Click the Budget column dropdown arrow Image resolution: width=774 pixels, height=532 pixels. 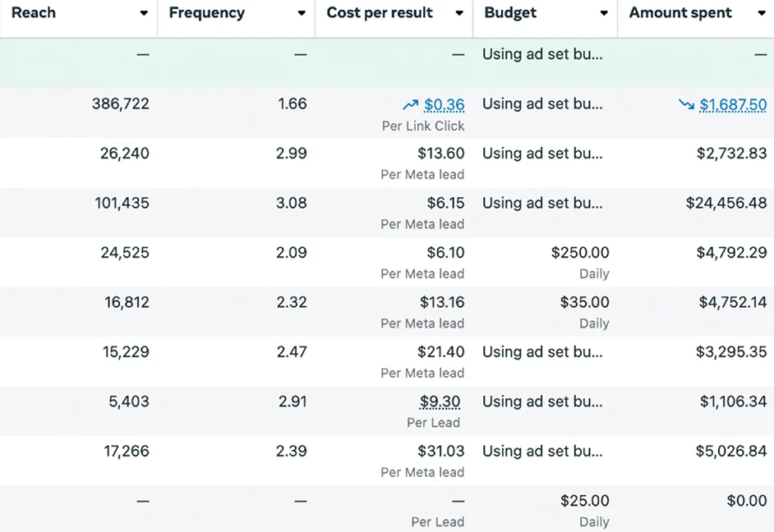(604, 13)
